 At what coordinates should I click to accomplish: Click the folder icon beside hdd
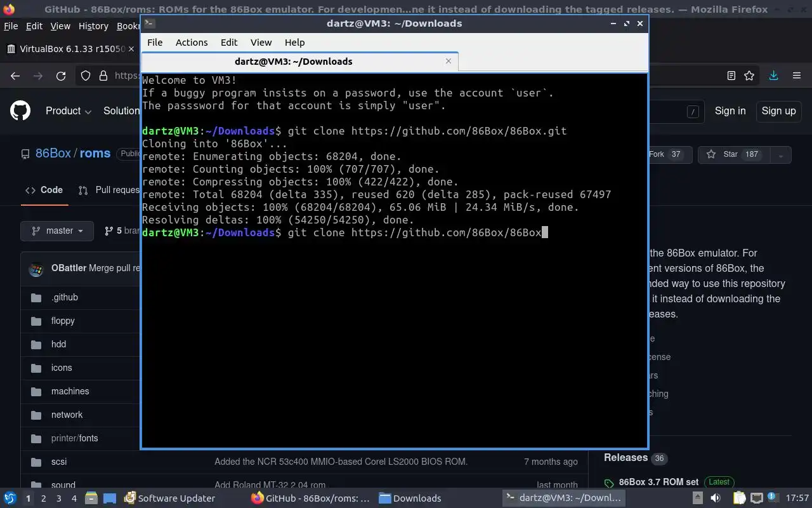pos(36,344)
